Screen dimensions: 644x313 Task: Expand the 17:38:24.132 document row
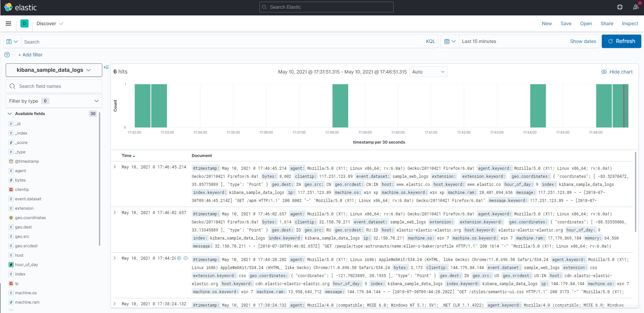pyautogui.click(x=115, y=304)
